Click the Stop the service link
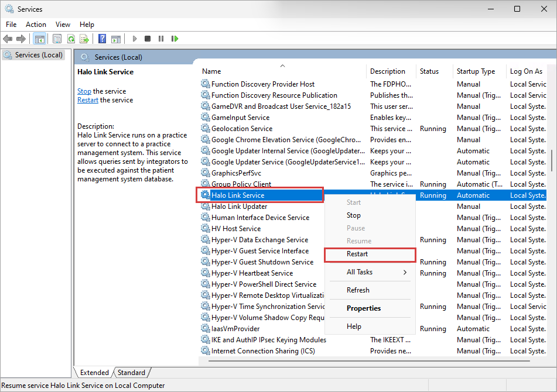 pyautogui.click(x=84, y=91)
